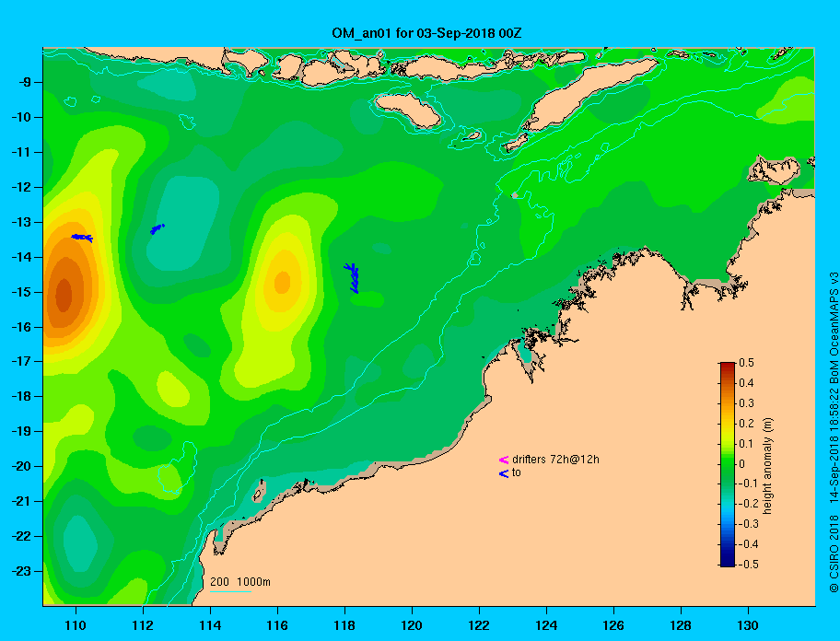Select the blue drifter track near 118°E
This screenshot has width=840, height=641.
pos(352,278)
